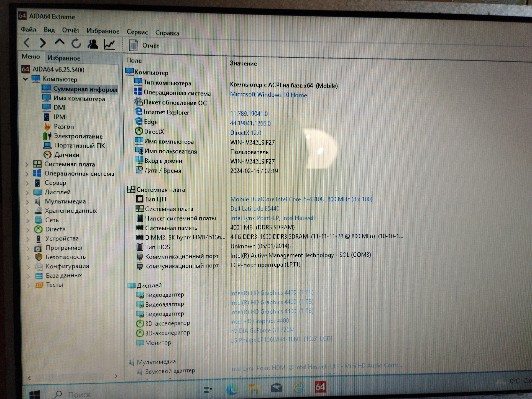Expand the Операционная система tree node
532x399 pixels.
27,174
